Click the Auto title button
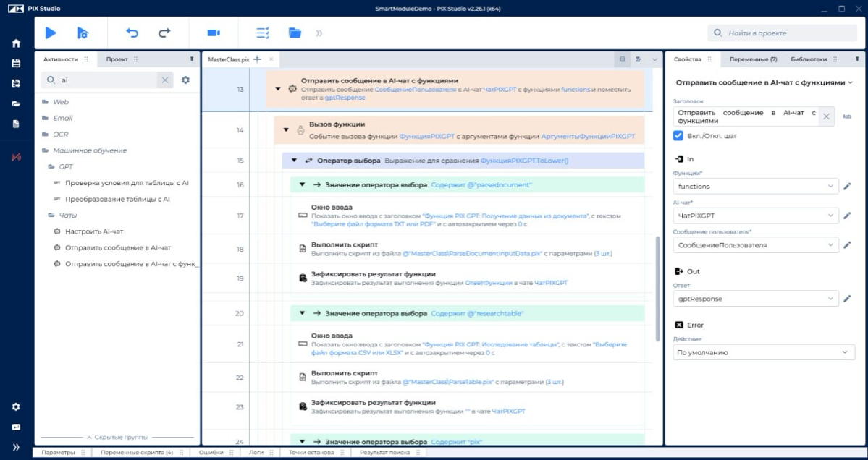Image resolution: width=868 pixels, height=460 pixels. [x=847, y=116]
